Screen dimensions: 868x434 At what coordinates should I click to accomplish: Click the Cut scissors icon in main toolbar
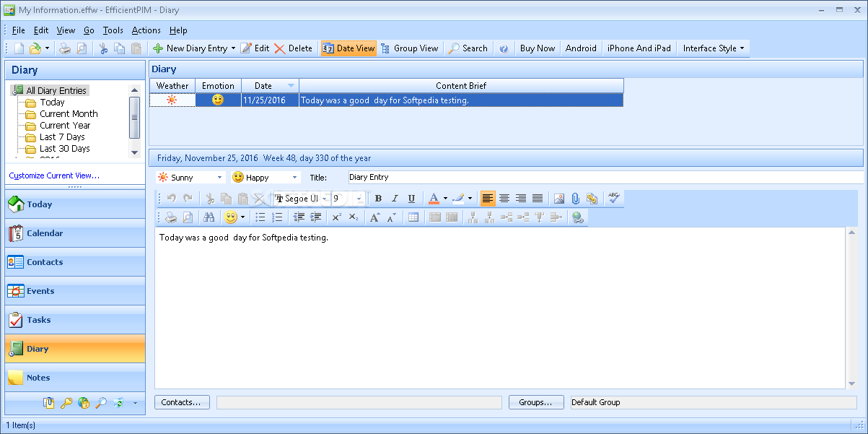(103, 48)
